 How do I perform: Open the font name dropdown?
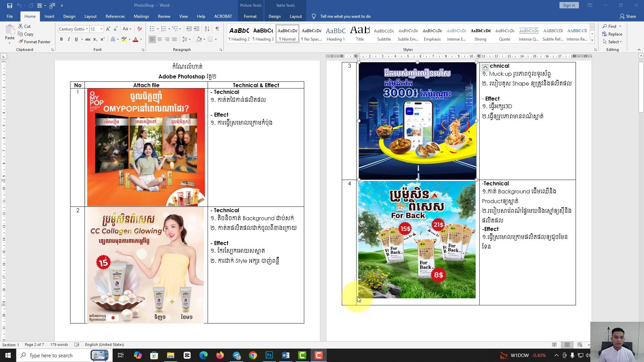click(87, 29)
